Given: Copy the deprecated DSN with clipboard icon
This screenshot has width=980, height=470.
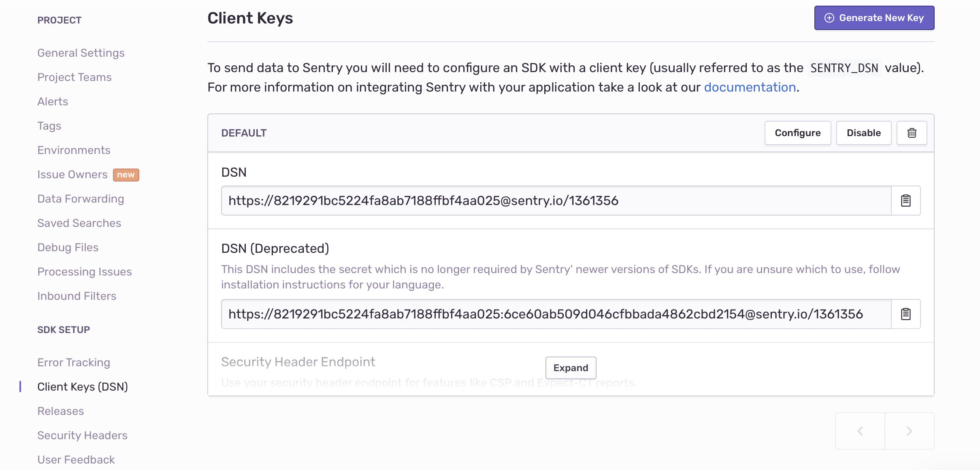Looking at the screenshot, I should pyautogui.click(x=906, y=314).
